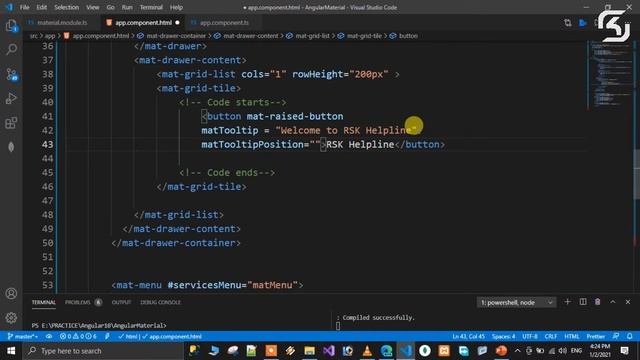640x360 pixels.
Task: Click mat-drawer-content in breadcrumb
Action: pyautogui.click(x=251, y=36)
